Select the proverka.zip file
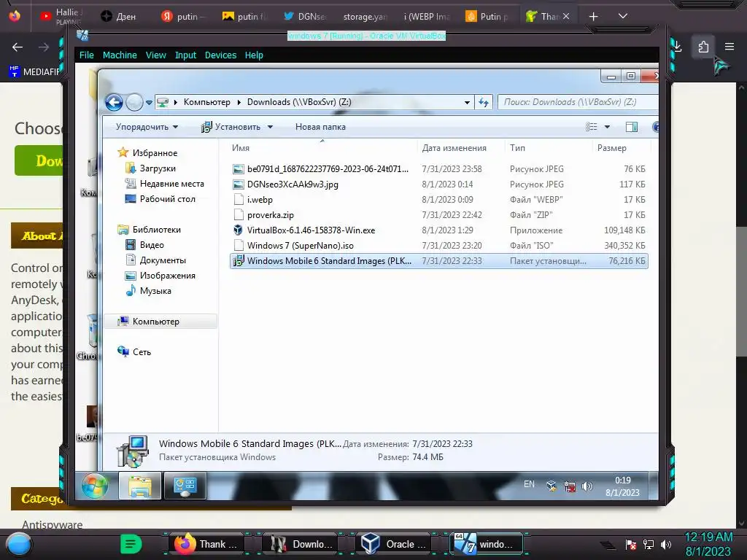 pyautogui.click(x=270, y=215)
